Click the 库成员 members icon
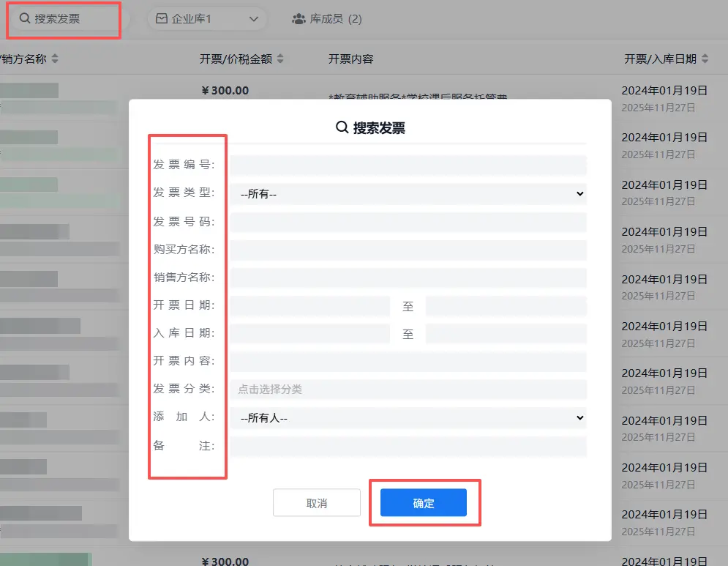The width and height of the screenshot is (728, 566). pos(299,19)
